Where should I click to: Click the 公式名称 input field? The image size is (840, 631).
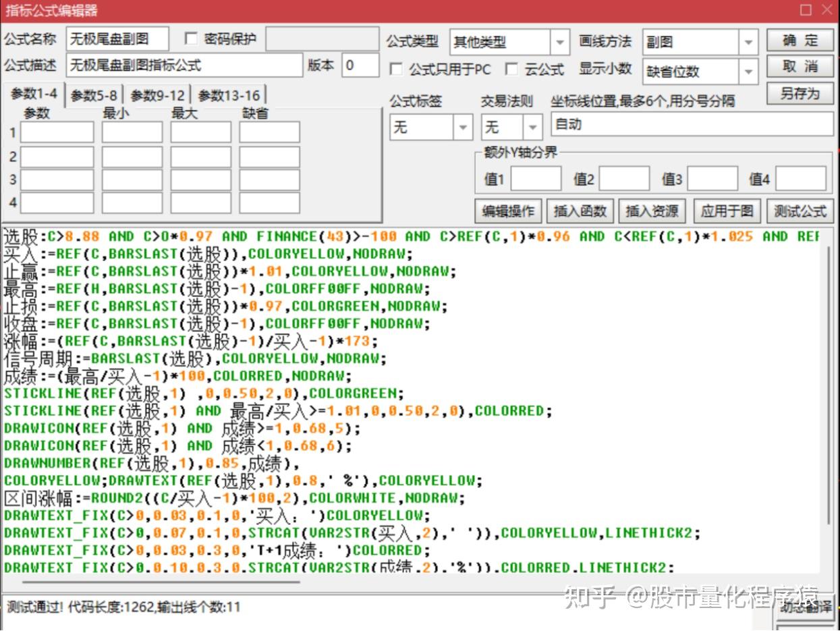pyautogui.click(x=117, y=39)
